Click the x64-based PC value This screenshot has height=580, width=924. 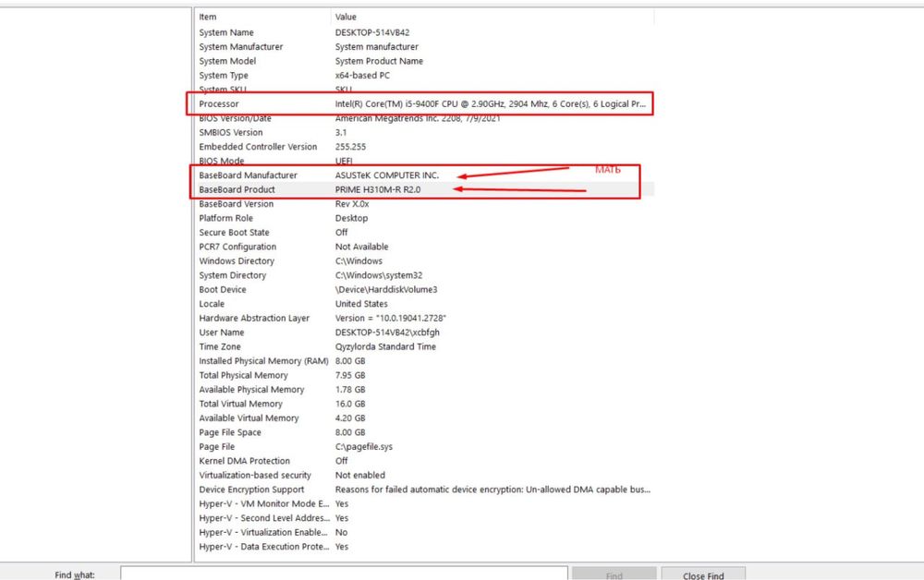tap(362, 76)
